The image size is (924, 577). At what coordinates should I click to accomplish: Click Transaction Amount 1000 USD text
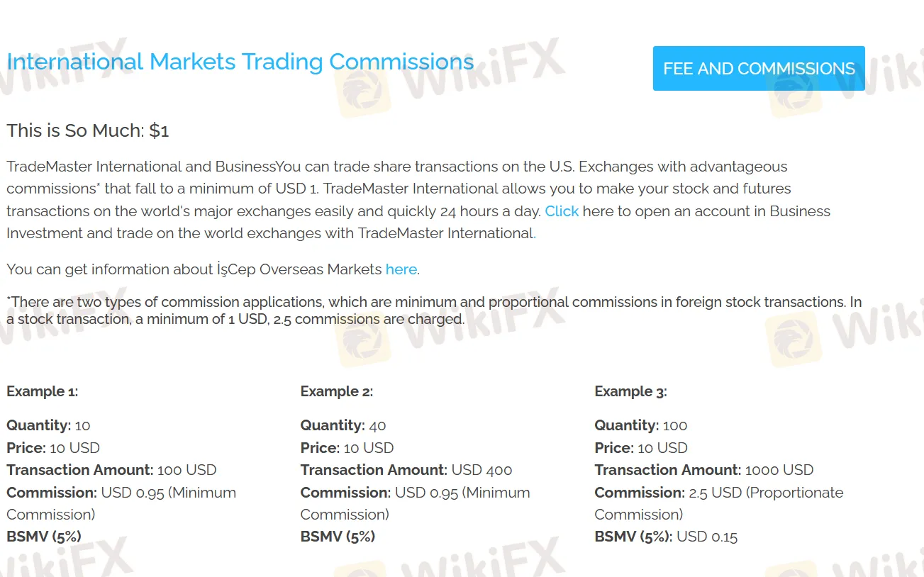pyautogui.click(x=704, y=470)
